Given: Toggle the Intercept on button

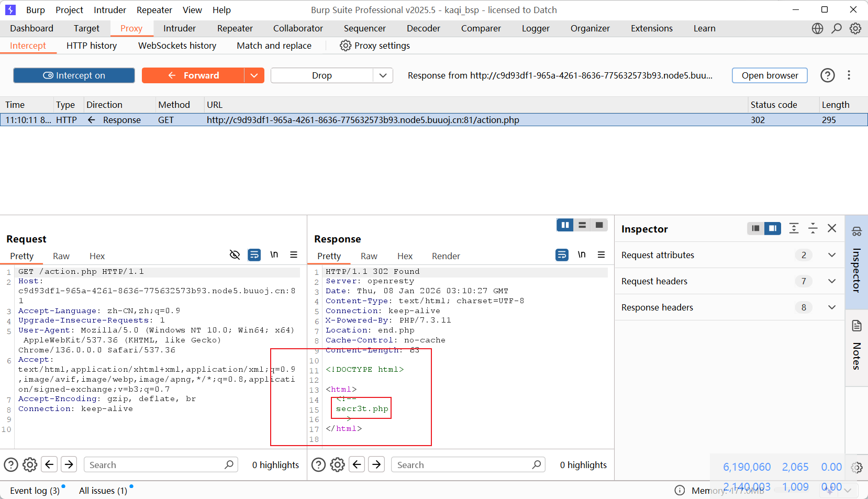Looking at the screenshot, I should click(74, 75).
